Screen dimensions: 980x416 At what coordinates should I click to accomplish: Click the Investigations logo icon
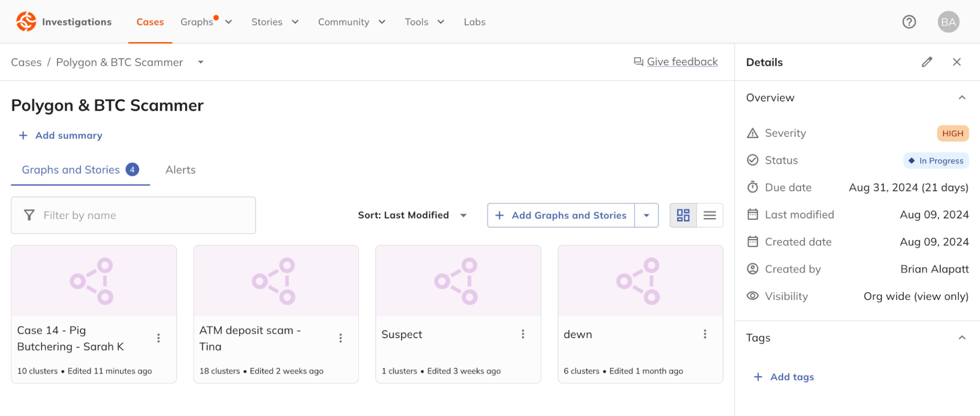[x=26, y=22]
